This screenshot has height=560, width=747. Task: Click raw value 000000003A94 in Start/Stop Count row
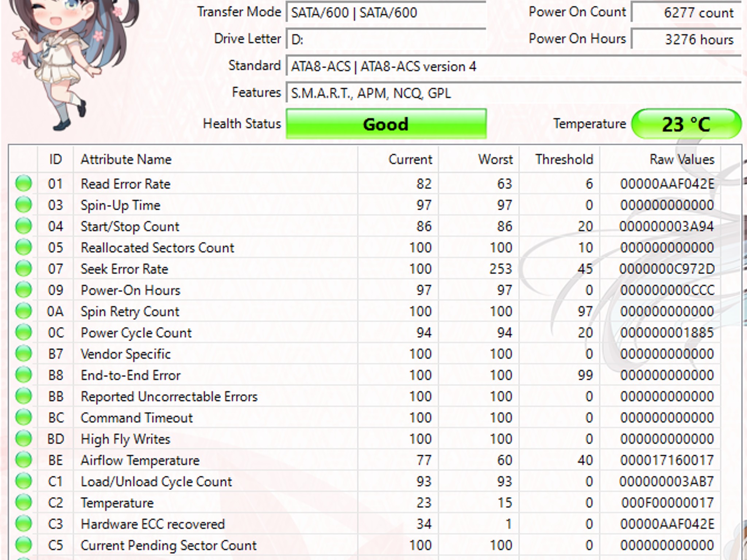pyautogui.click(x=667, y=226)
